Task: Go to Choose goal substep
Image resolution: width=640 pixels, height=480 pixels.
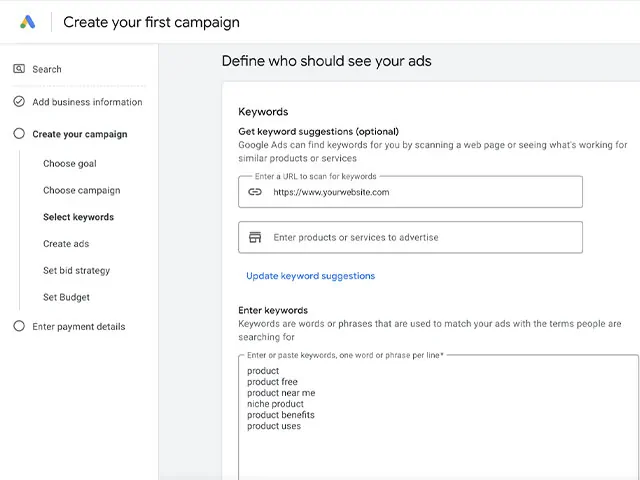Action: (70, 164)
